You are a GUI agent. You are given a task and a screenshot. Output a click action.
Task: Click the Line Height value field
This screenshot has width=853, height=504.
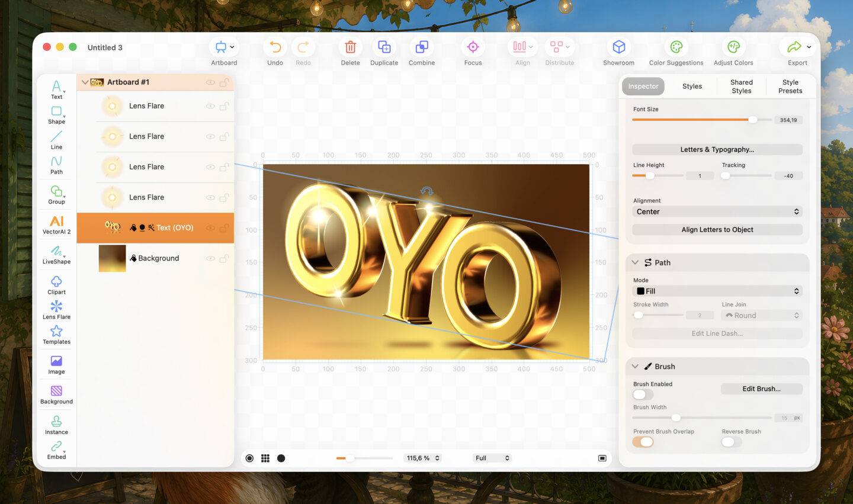(x=700, y=176)
